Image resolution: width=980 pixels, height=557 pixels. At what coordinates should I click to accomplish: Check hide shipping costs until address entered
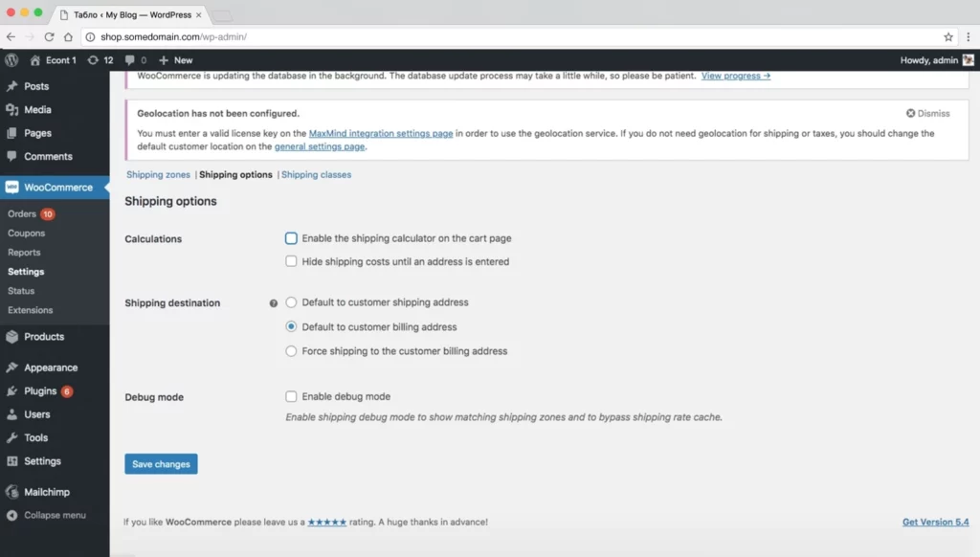[291, 260]
